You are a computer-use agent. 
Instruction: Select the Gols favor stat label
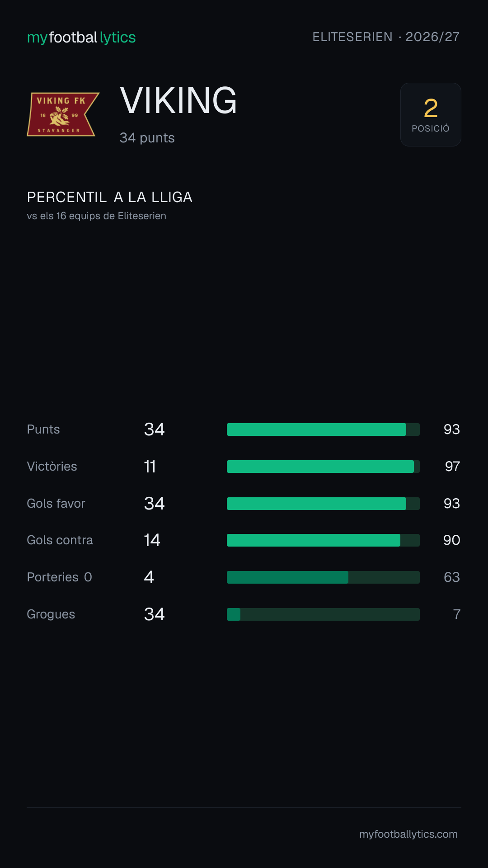56,504
